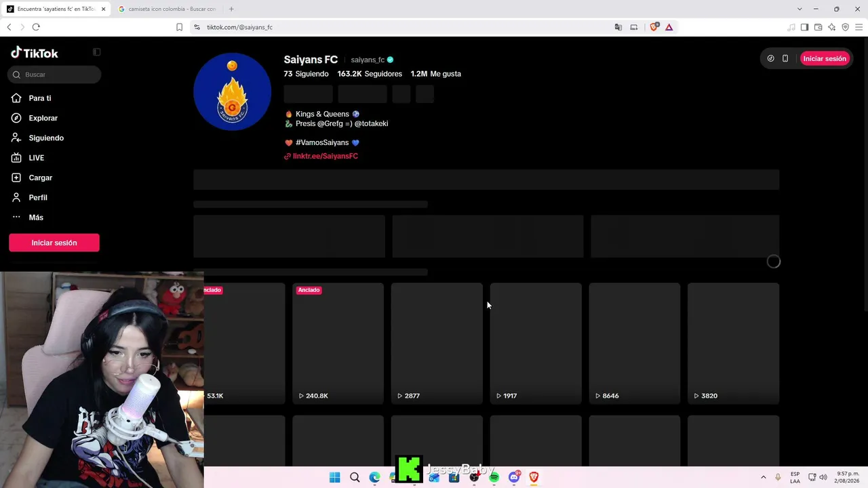Viewport: 868px width, 488px height.
Task: Switch to the camiseta icon colombia tab
Action: [167, 9]
